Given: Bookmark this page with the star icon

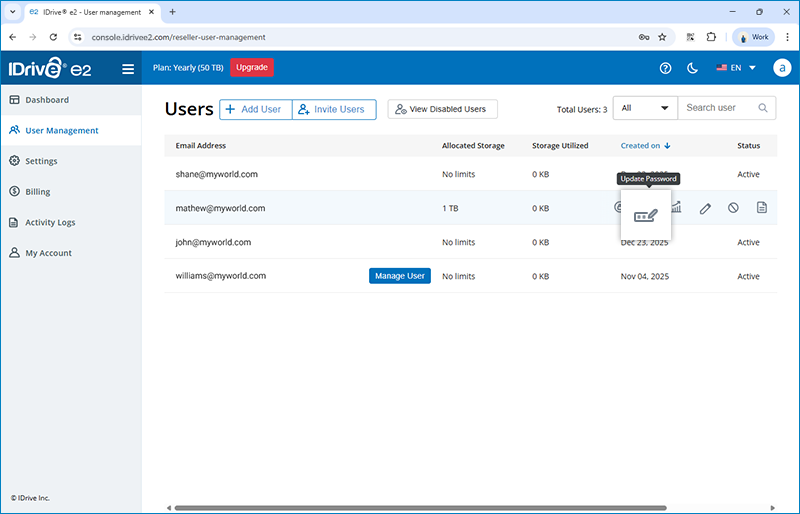Looking at the screenshot, I should [x=662, y=37].
